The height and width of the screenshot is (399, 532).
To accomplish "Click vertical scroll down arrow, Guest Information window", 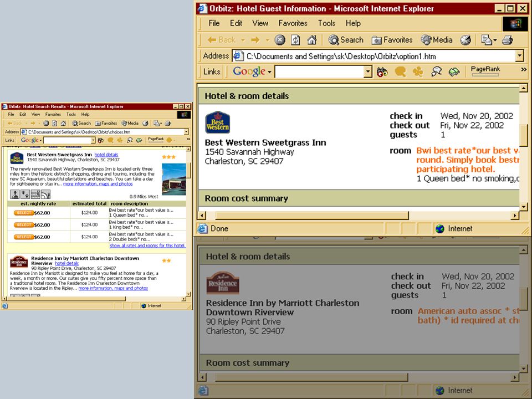I will pyautogui.click(x=523, y=207).
